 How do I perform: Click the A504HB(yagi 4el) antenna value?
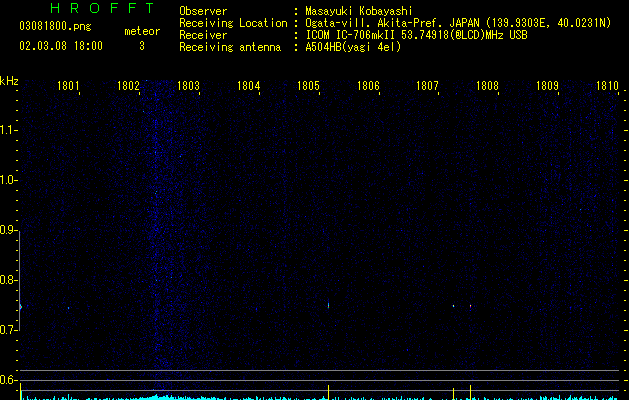pos(353,47)
